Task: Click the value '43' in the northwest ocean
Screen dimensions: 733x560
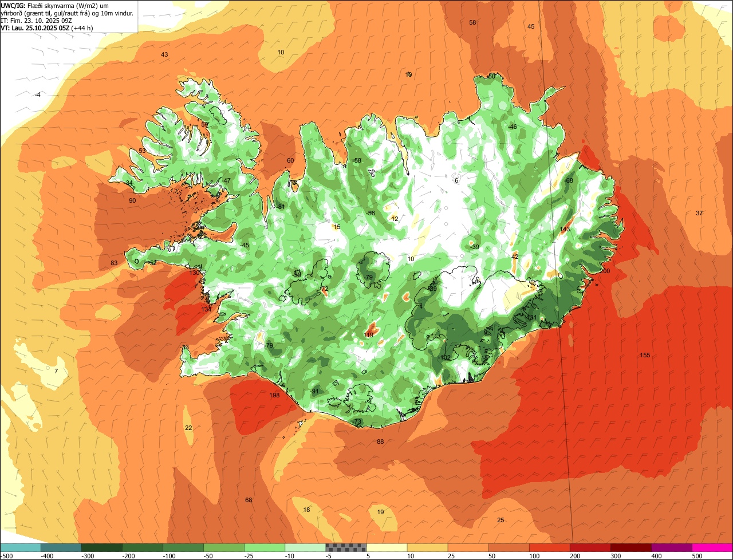Action: (164, 55)
